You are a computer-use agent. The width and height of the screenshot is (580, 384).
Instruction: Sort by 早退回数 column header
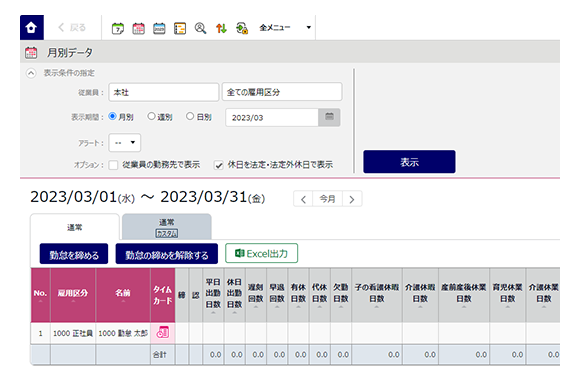coord(277,295)
